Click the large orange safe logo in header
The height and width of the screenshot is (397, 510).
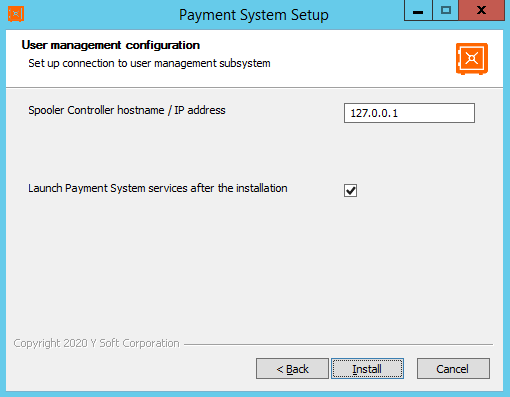[472, 59]
